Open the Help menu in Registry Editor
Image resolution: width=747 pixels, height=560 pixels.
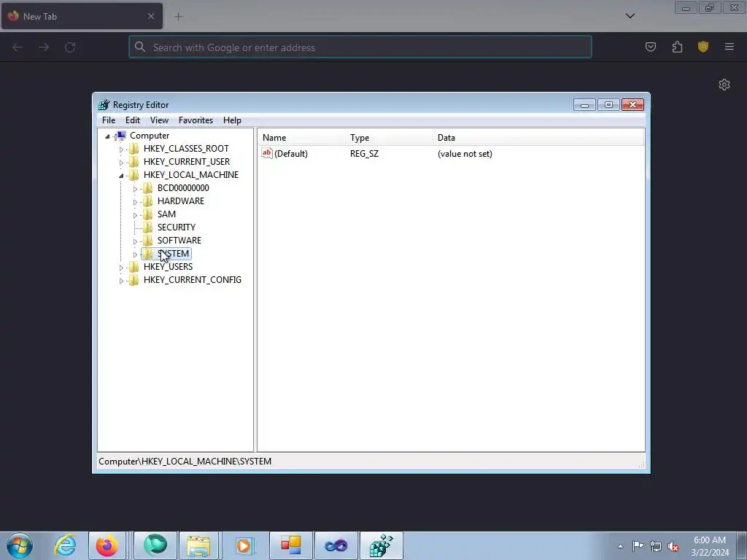point(232,120)
